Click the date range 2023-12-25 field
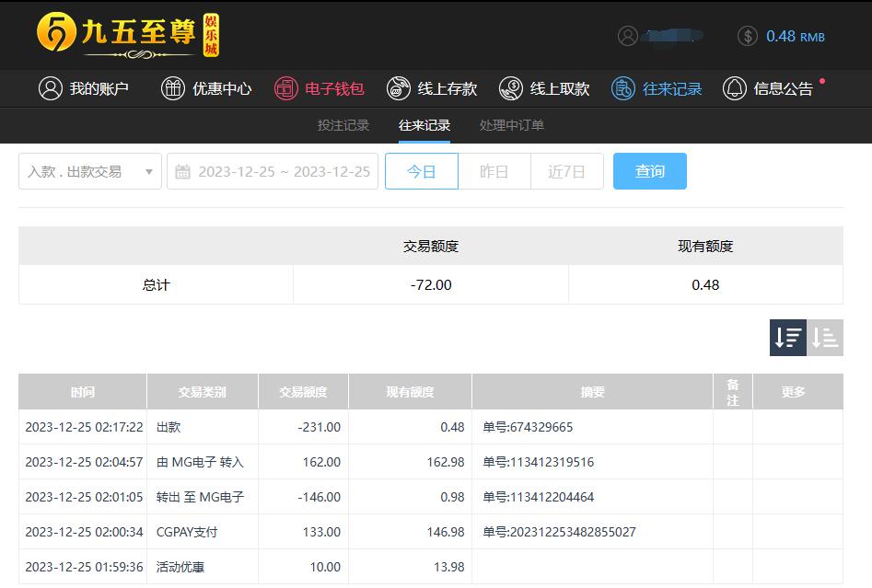Viewport: 872px width, 588px height. (273, 171)
